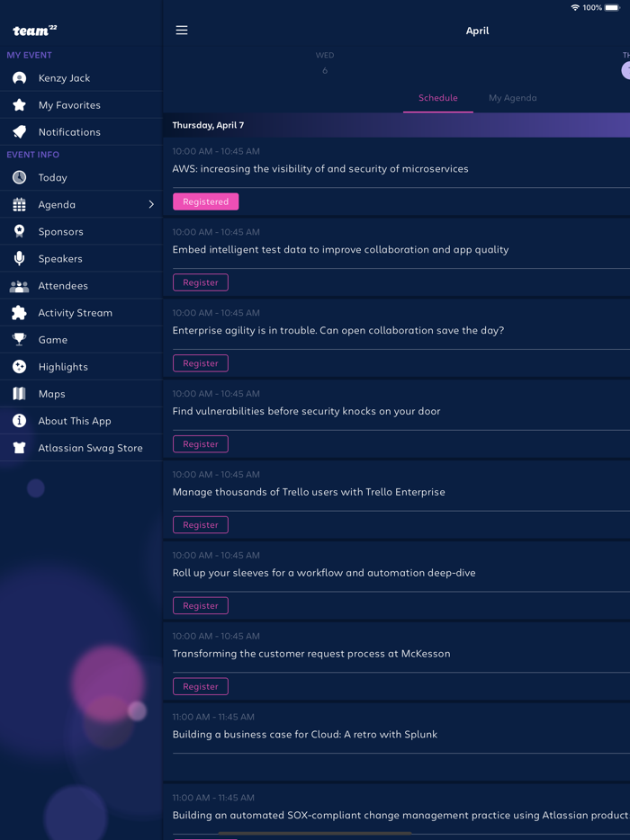The width and height of the screenshot is (630, 840).
Task: Click Registered button on AWS session
Action: click(206, 201)
